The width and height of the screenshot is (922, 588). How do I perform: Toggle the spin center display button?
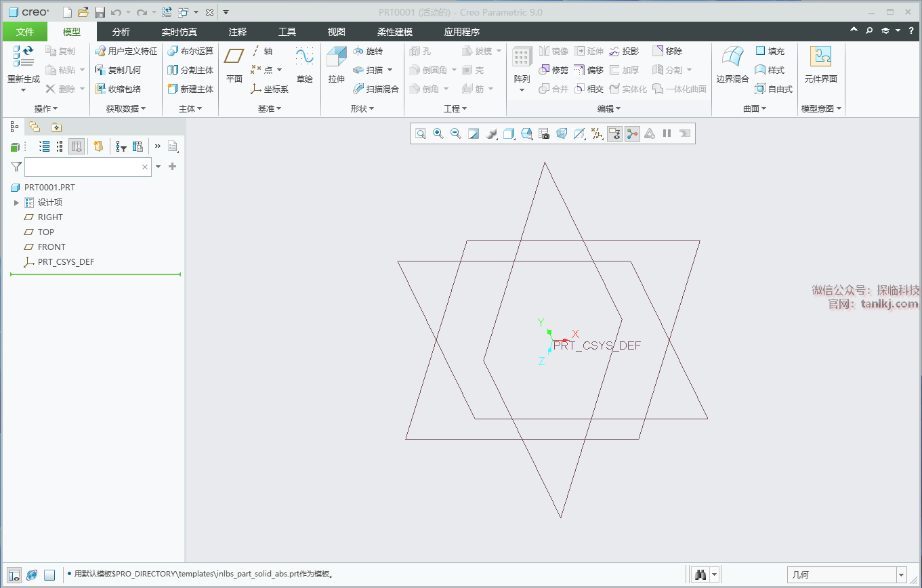point(632,134)
